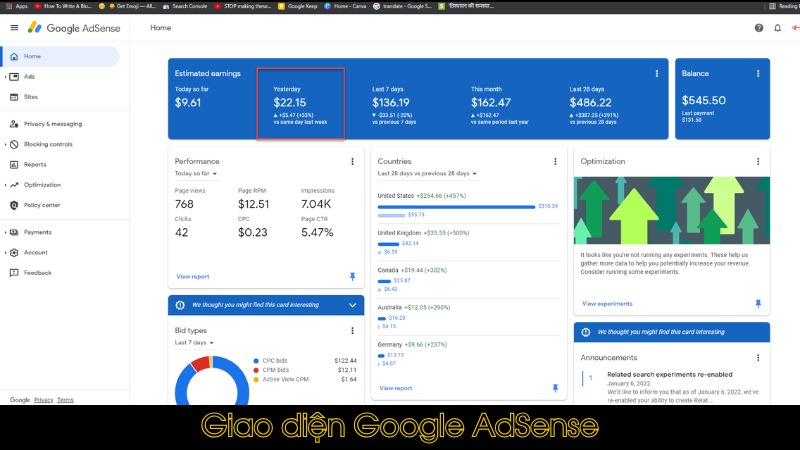Select Home in the sidebar

pyautogui.click(x=60, y=56)
